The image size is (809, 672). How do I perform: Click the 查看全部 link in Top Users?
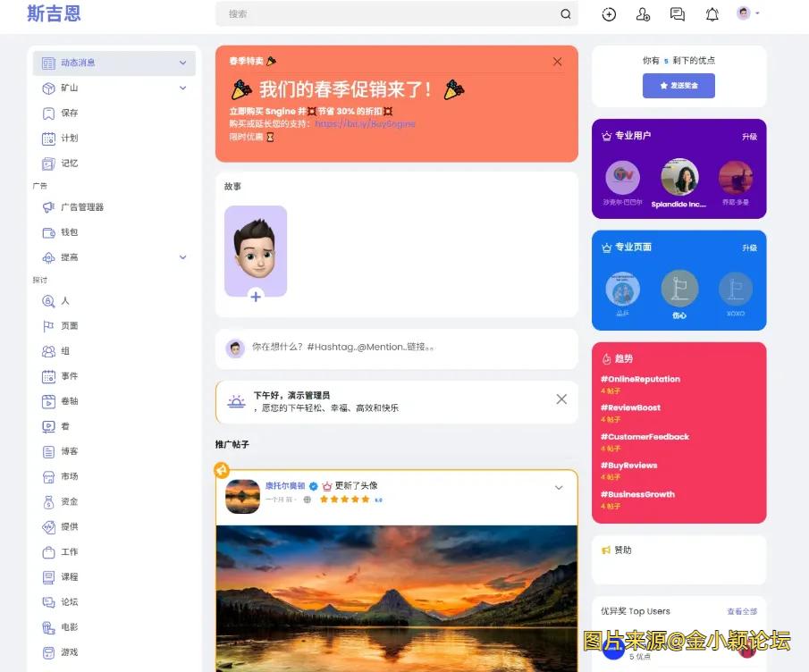click(x=741, y=612)
